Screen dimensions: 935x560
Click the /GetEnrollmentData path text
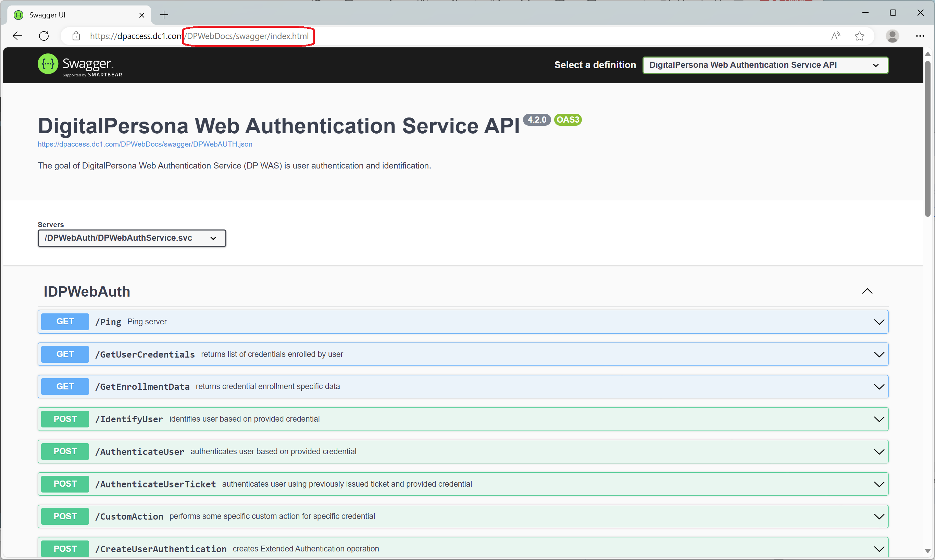tap(142, 387)
